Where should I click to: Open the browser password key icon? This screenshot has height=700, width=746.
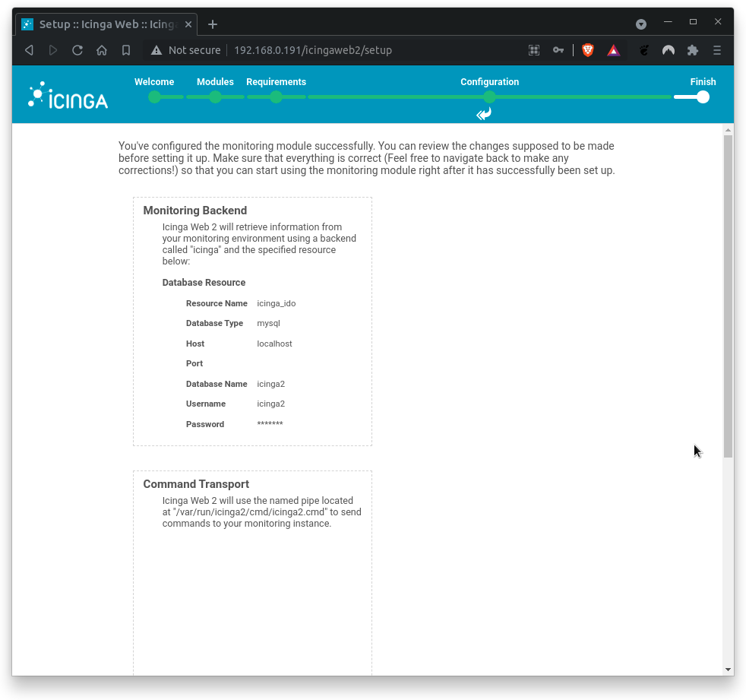click(x=558, y=49)
